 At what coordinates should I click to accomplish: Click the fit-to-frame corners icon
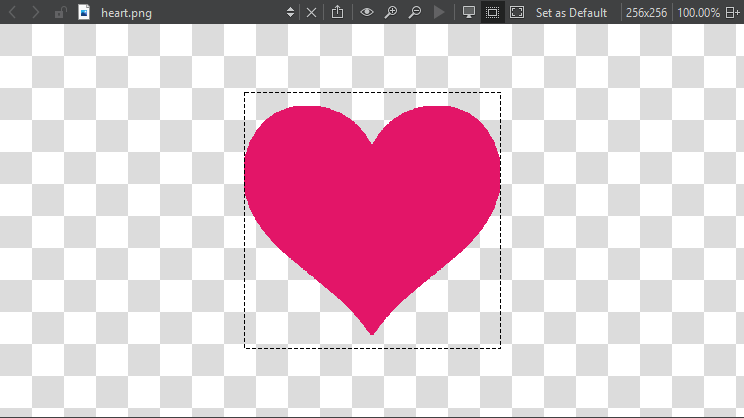[517, 12]
